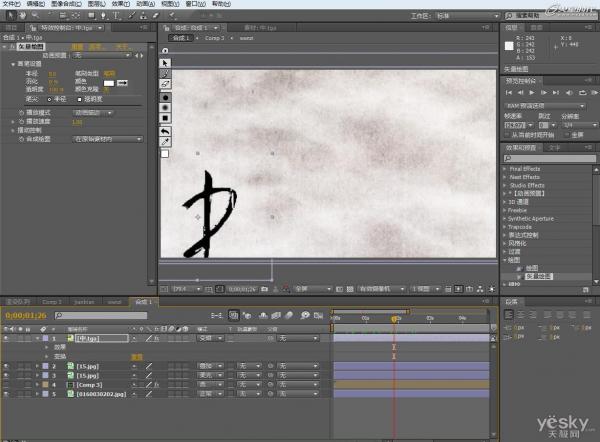
Task: Select the radius stylus radio option
Action: point(49,99)
